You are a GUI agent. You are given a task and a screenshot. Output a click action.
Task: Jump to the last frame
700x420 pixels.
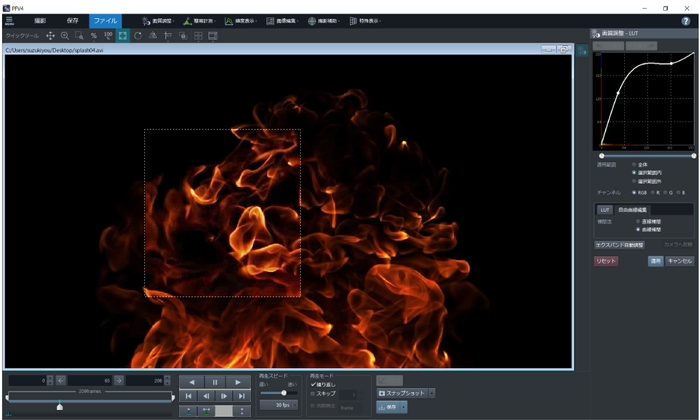(x=241, y=396)
